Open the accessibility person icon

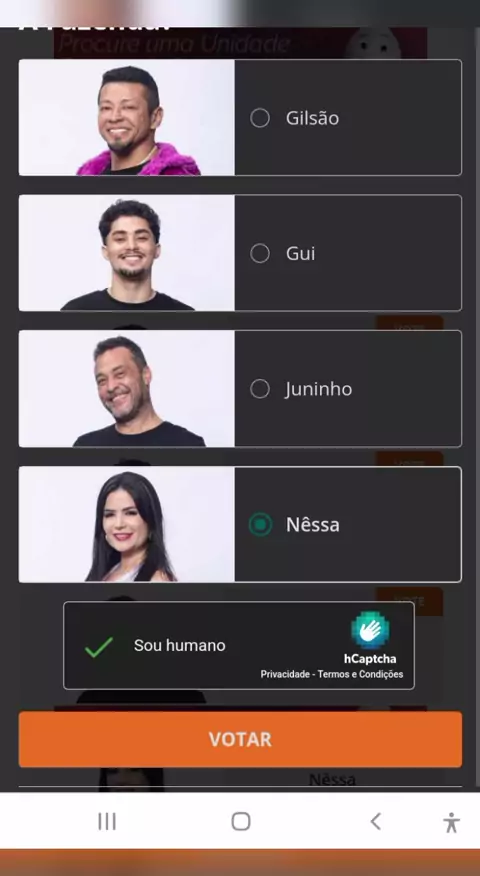click(x=452, y=822)
